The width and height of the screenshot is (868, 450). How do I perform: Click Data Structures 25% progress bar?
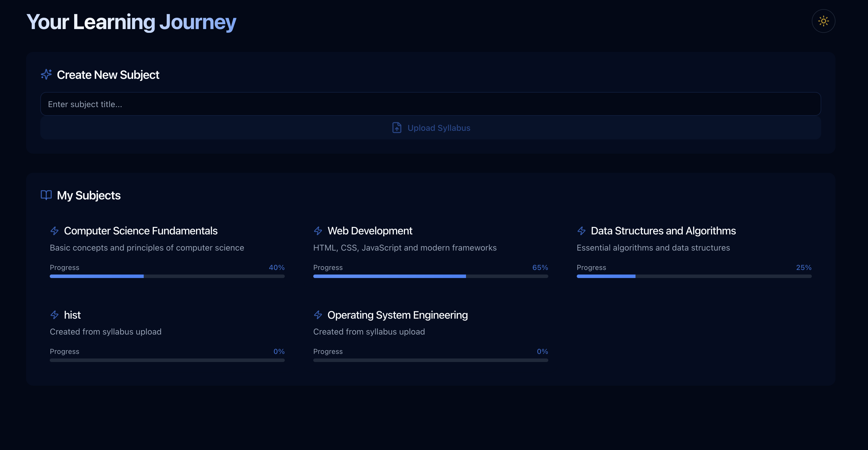click(694, 276)
